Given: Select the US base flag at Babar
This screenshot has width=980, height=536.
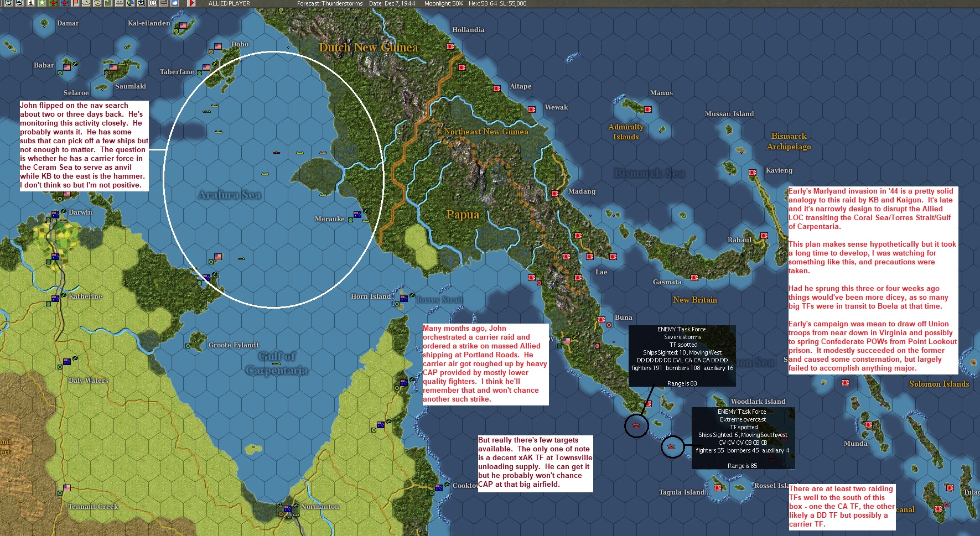Looking at the screenshot, I should pos(67,67).
